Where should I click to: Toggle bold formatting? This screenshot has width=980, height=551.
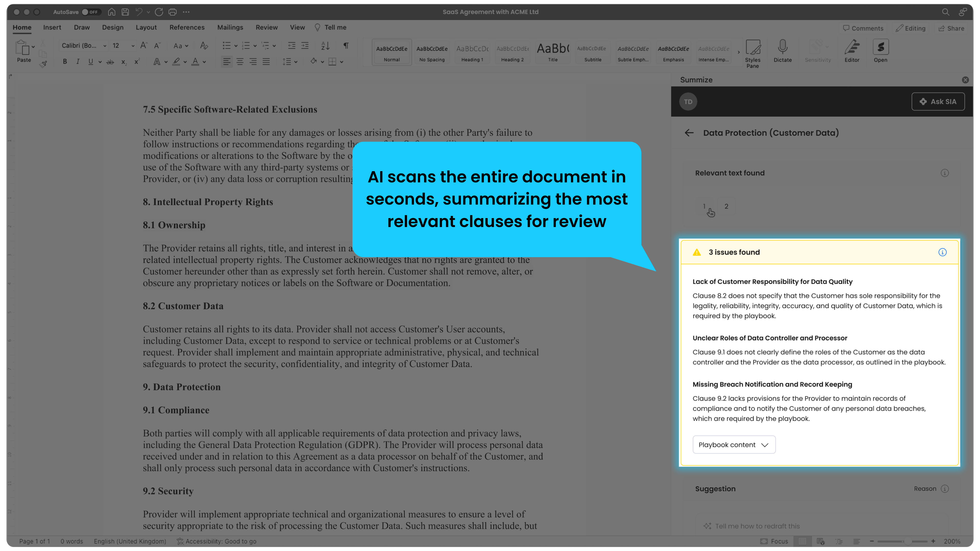[x=65, y=61]
